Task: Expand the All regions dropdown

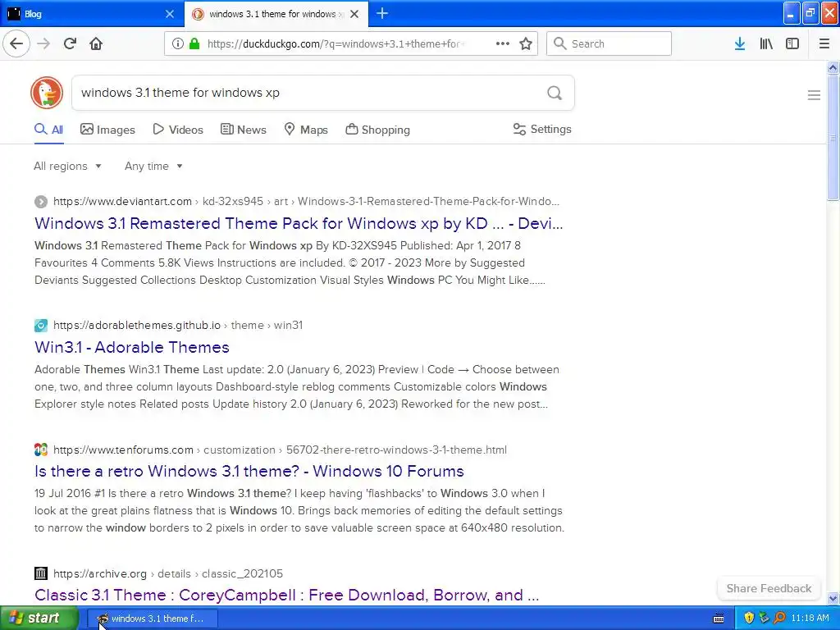Action: click(67, 166)
